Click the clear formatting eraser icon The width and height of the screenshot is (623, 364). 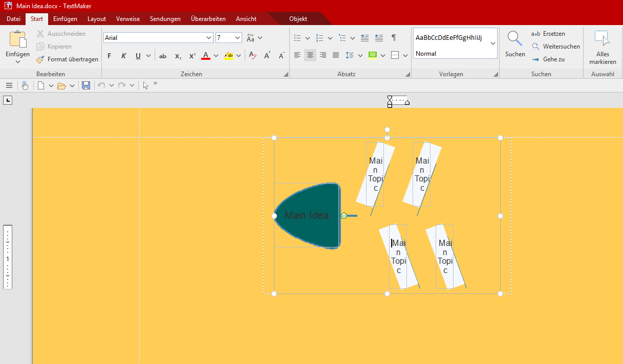(x=252, y=56)
